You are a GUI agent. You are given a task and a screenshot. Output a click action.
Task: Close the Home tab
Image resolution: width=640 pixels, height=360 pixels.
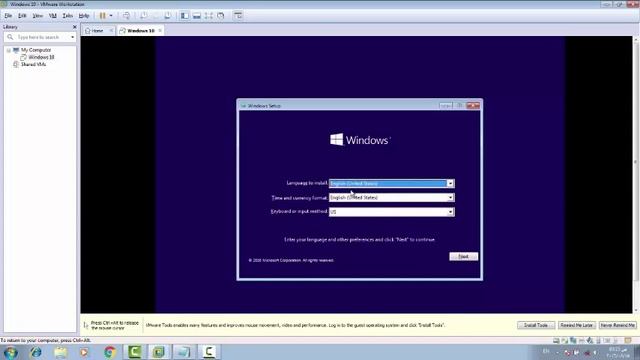(x=111, y=31)
